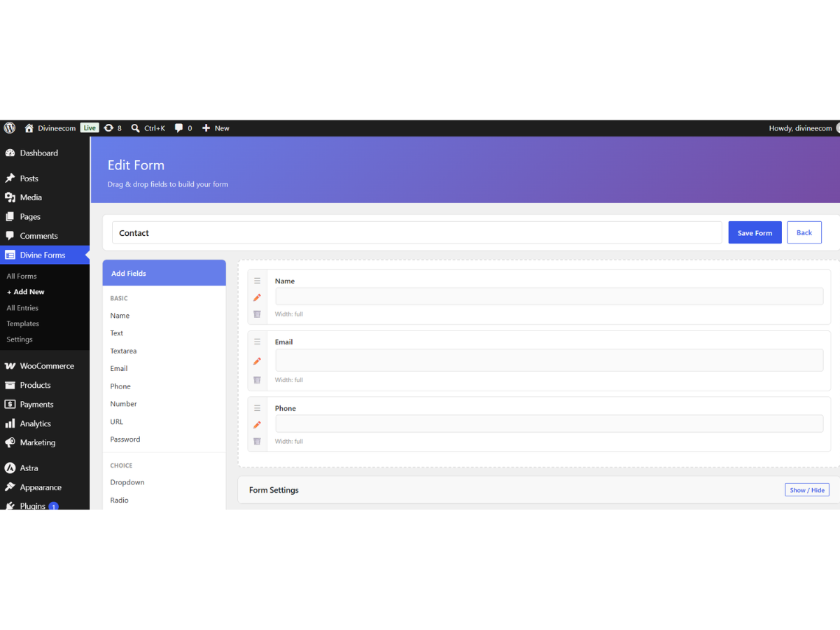
Task: Delete the Phone field with trash icon
Action: click(x=257, y=442)
